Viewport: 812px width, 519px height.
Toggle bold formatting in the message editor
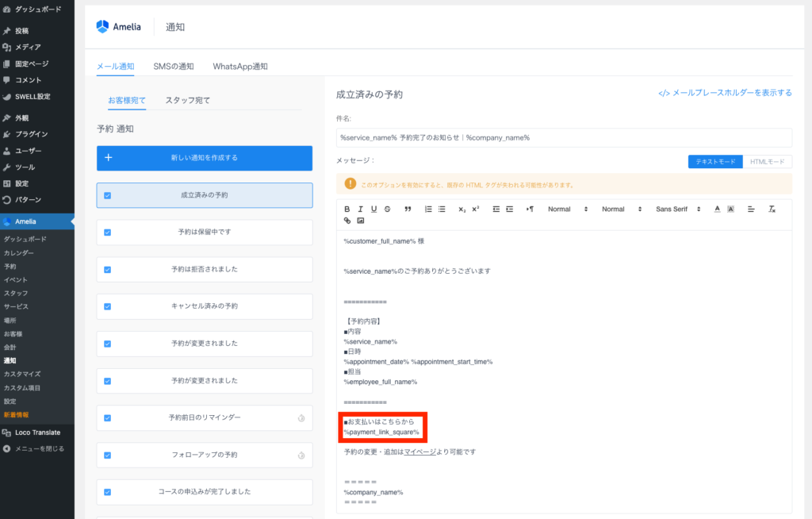click(x=347, y=209)
